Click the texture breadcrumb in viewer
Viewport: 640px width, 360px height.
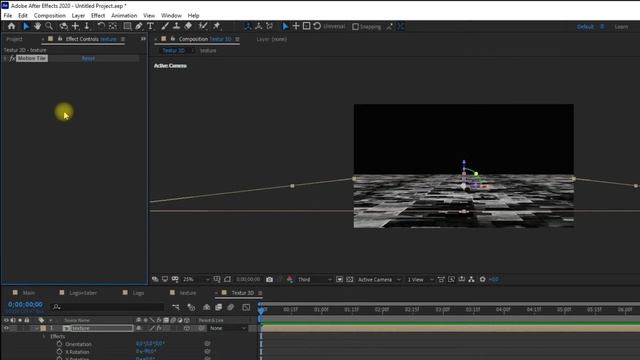click(x=208, y=51)
